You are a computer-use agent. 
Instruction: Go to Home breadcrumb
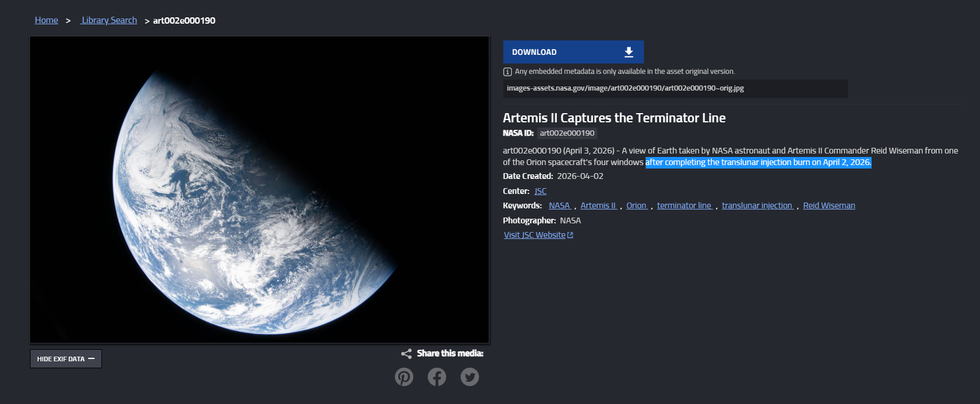click(46, 20)
